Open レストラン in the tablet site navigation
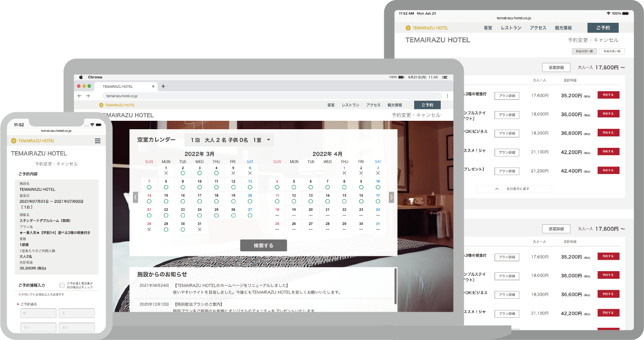This screenshot has height=340, width=644. pyautogui.click(x=511, y=28)
